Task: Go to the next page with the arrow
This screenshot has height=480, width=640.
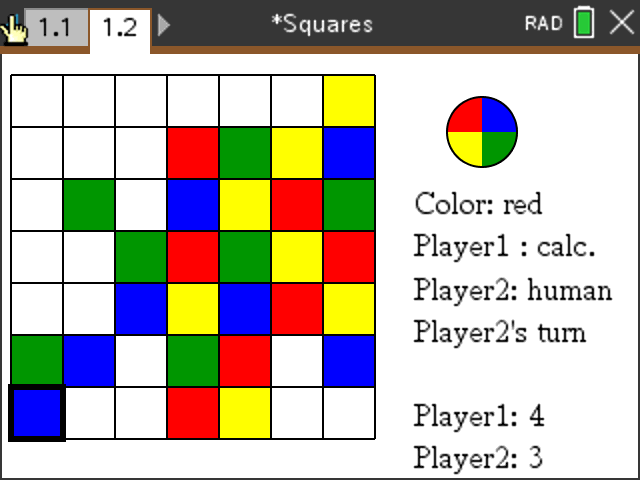Action: coord(164,26)
